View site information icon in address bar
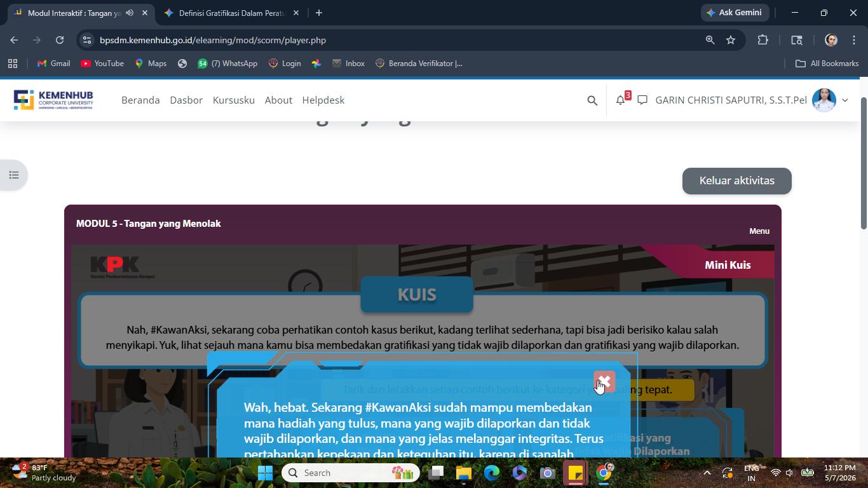 87,40
